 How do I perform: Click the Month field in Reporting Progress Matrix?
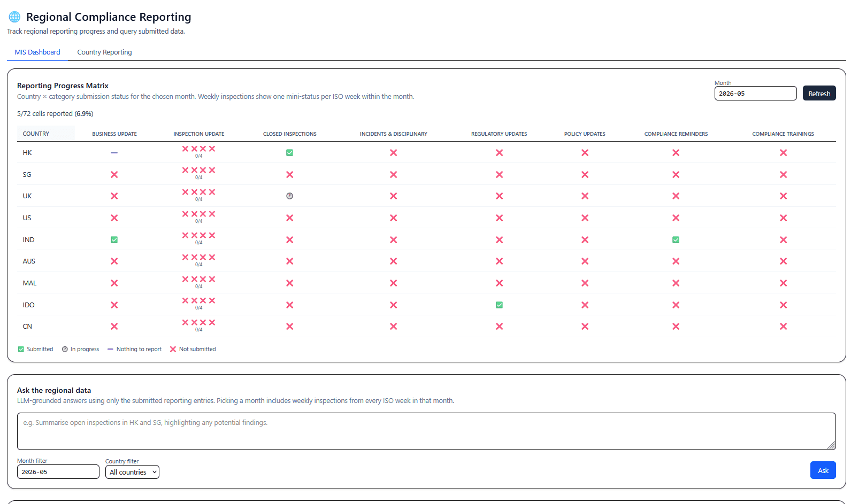(755, 94)
